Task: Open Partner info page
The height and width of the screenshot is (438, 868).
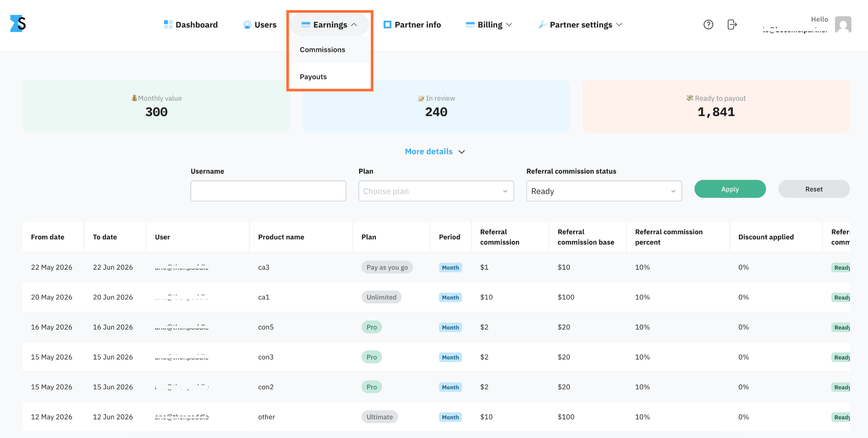Action: point(412,25)
